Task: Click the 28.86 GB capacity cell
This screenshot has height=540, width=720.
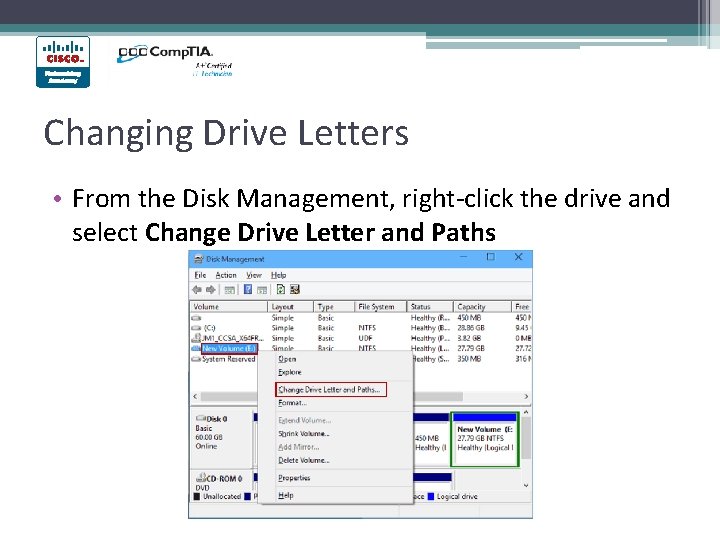Action: tap(471, 328)
